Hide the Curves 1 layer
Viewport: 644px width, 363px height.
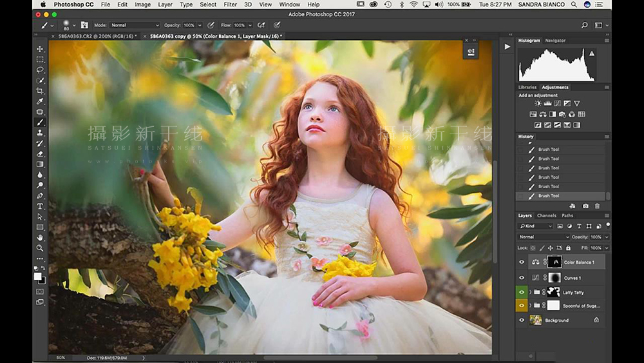coord(522,278)
